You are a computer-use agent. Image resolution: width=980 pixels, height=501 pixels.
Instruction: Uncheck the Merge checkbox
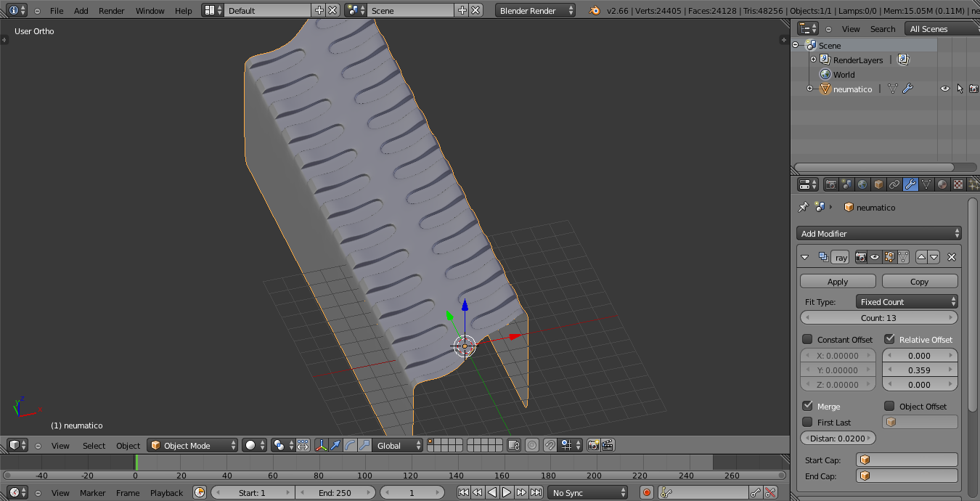(807, 406)
